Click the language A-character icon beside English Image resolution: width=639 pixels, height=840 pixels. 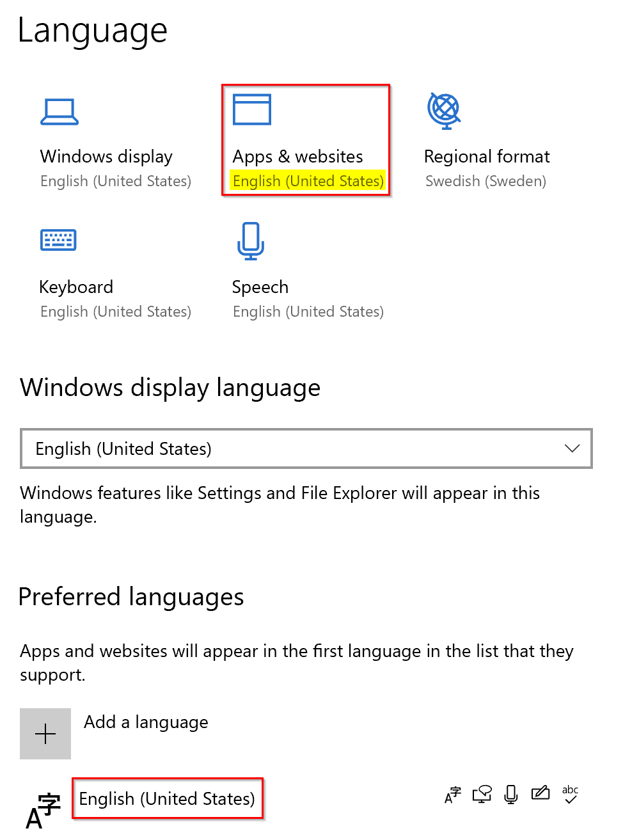pos(43,810)
